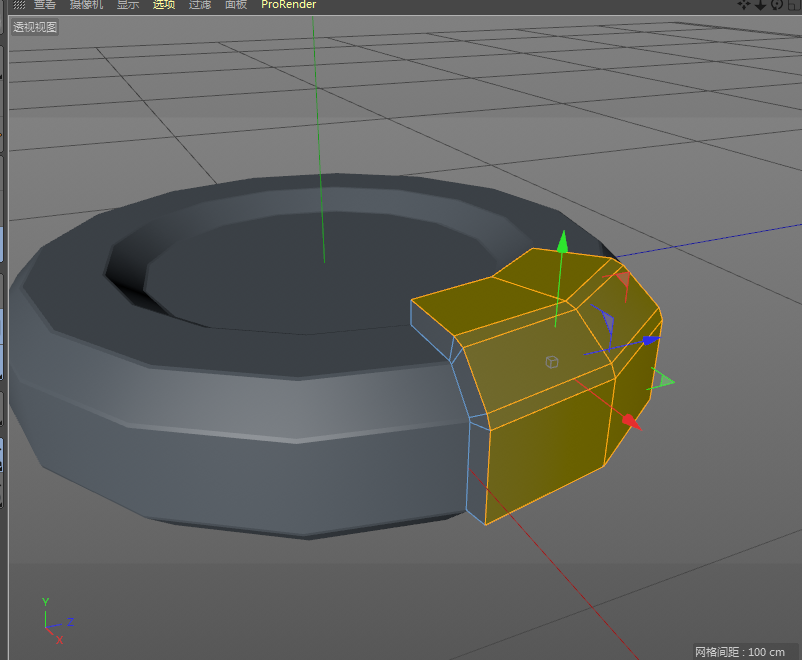Grab the blue Z-axis arrow handle

pyautogui.click(x=651, y=340)
